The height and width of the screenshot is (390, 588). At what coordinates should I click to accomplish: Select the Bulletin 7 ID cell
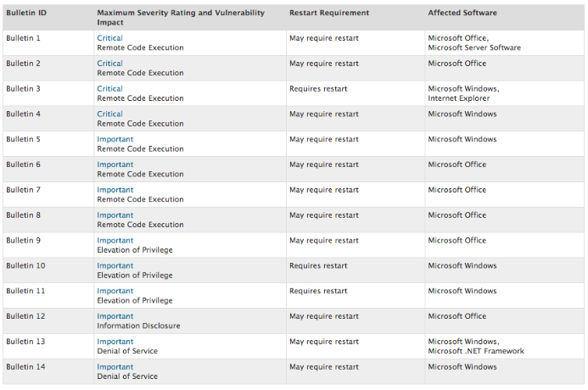point(48,195)
